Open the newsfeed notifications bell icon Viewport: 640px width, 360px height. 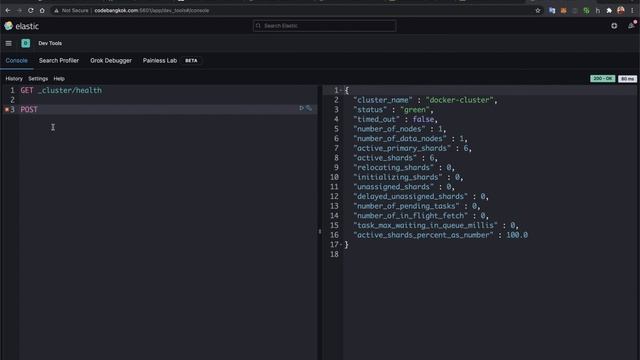pyautogui.click(x=631, y=26)
